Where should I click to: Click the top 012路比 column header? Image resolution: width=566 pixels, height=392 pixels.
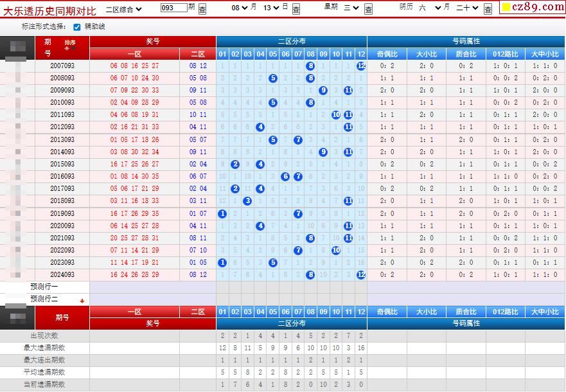coord(506,54)
